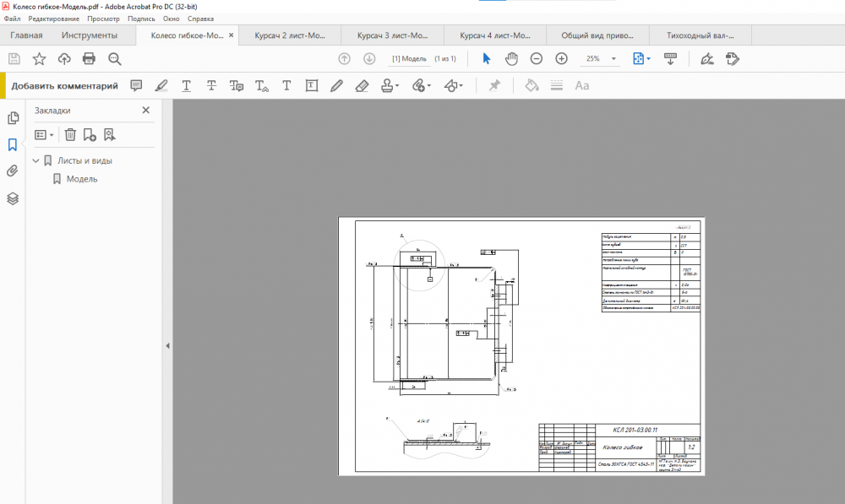
Task: Select the eraser tool
Action: pyautogui.click(x=362, y=85)
